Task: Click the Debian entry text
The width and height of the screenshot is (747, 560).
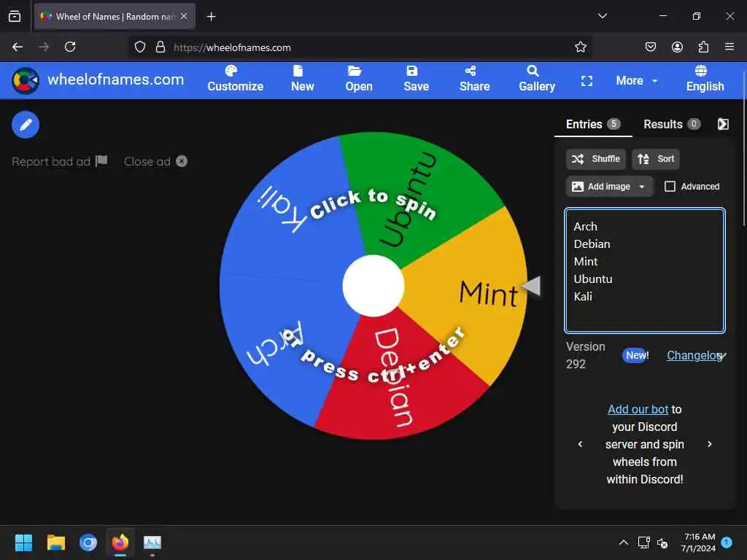Action: click(x=592, y=244)
